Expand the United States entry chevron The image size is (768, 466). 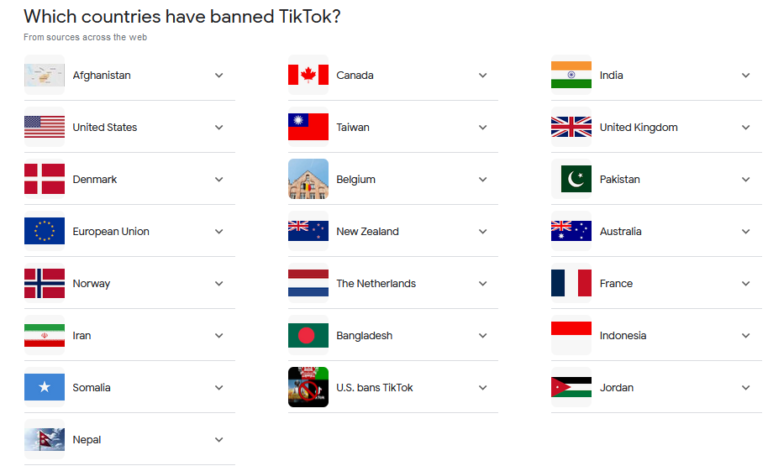(x=219, y=127)
